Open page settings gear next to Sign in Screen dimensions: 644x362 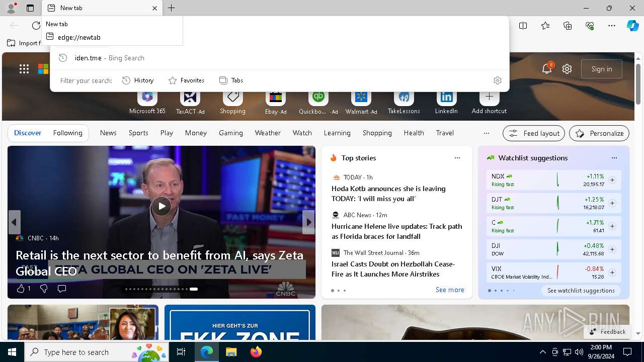click(x=567, y=69)
